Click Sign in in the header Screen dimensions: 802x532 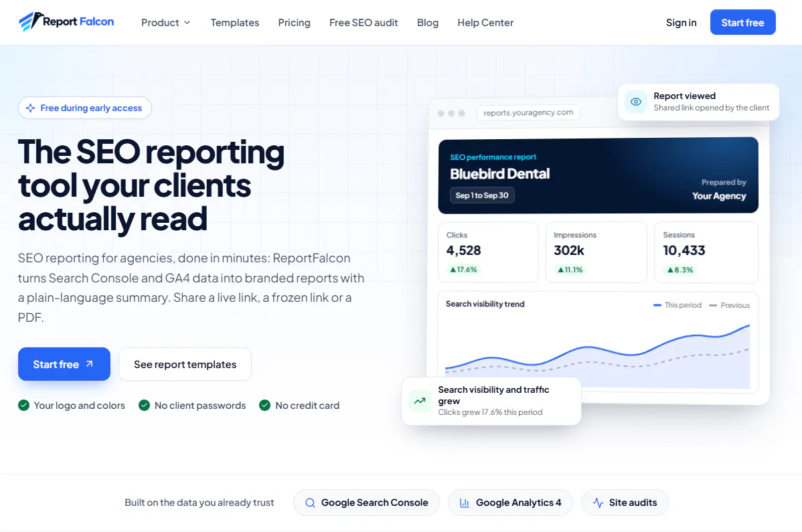(x=681, y=23)
